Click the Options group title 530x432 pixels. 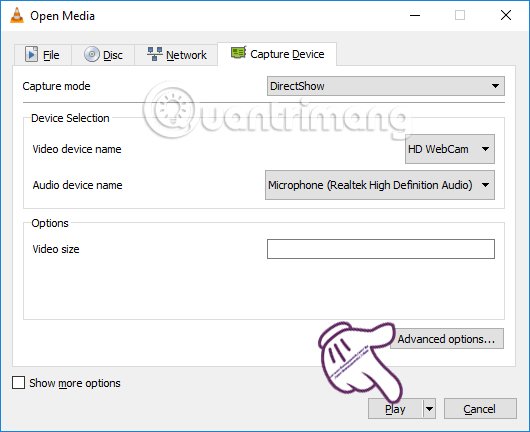coord(50,223)
